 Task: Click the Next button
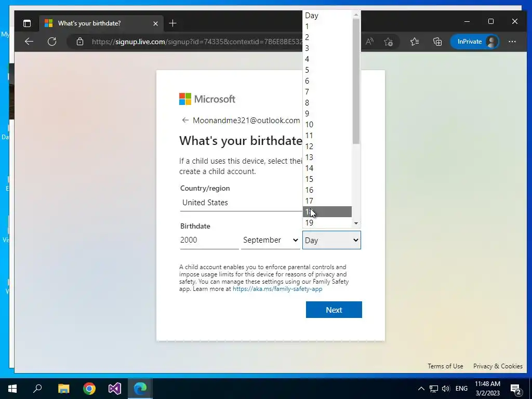(x=334, y=310)
